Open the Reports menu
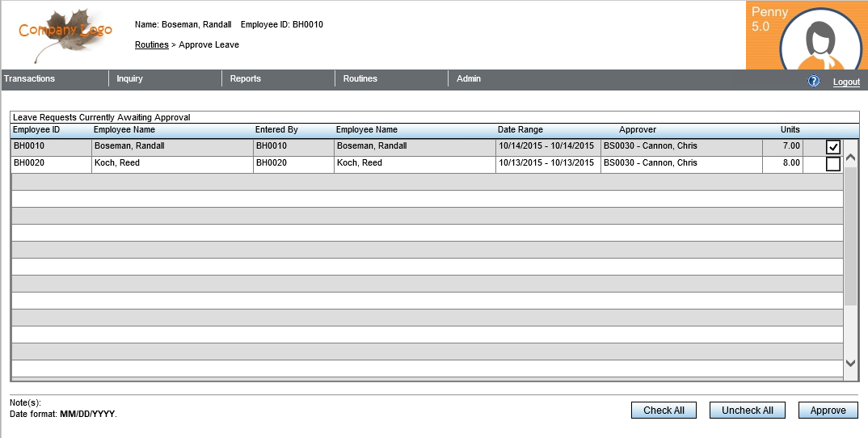Viewport: 868px width, 438px height. [x=245, y=79]
